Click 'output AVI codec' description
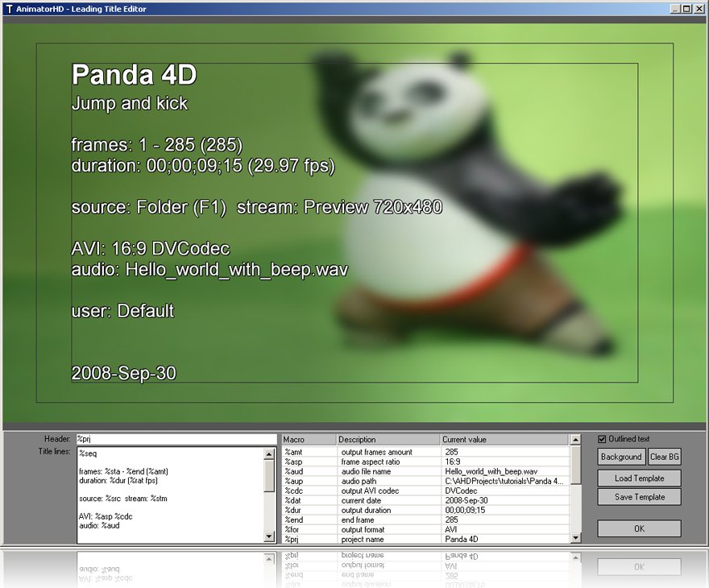 pyautogui.click(x=370, y=491)
